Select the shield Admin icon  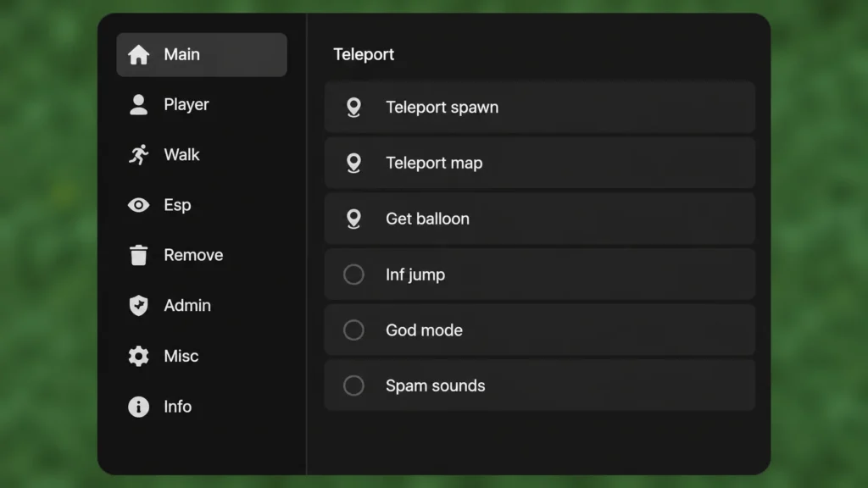click(x=138, y=305)
